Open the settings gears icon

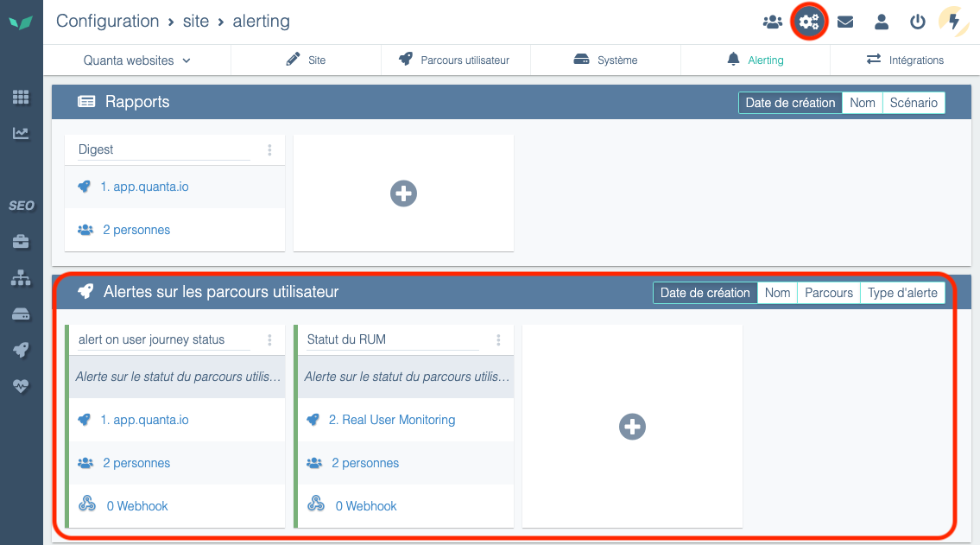tap(809, 22)
